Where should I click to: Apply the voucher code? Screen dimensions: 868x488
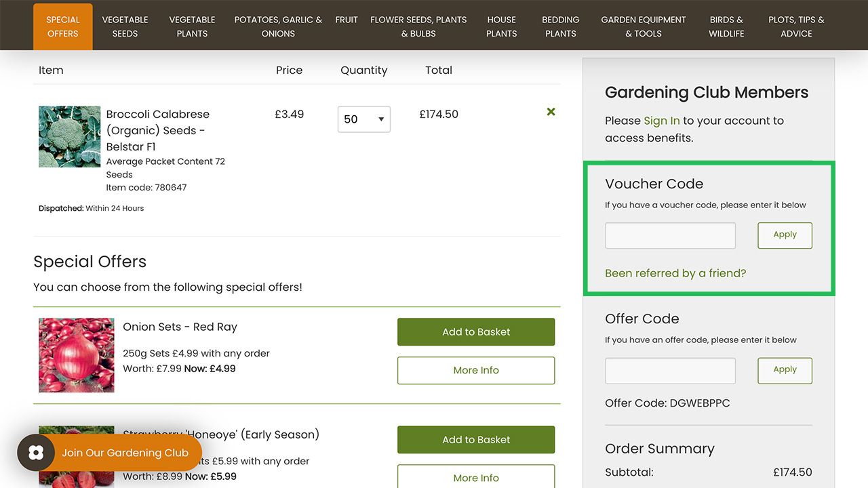point(785,235)
